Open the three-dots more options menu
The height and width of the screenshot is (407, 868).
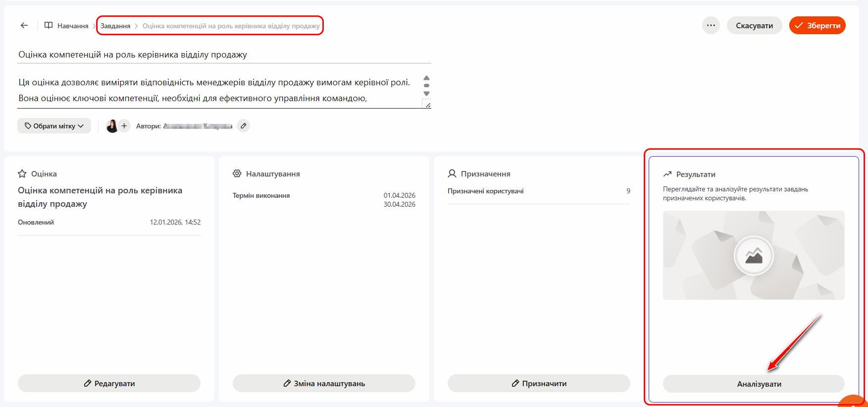tap(711, 25)
